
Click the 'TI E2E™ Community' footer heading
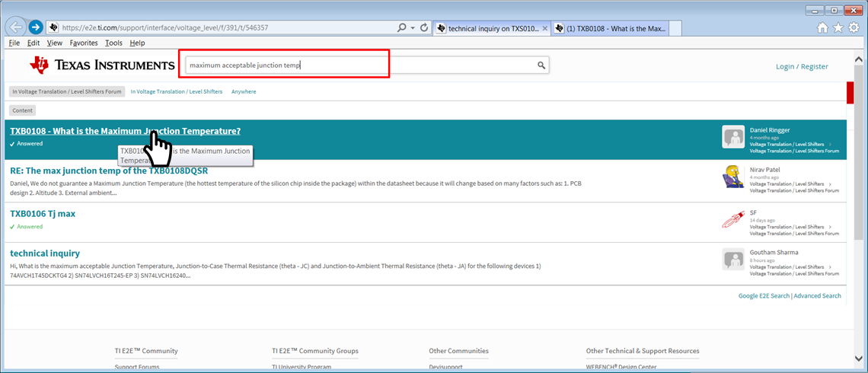click(146, 351)
